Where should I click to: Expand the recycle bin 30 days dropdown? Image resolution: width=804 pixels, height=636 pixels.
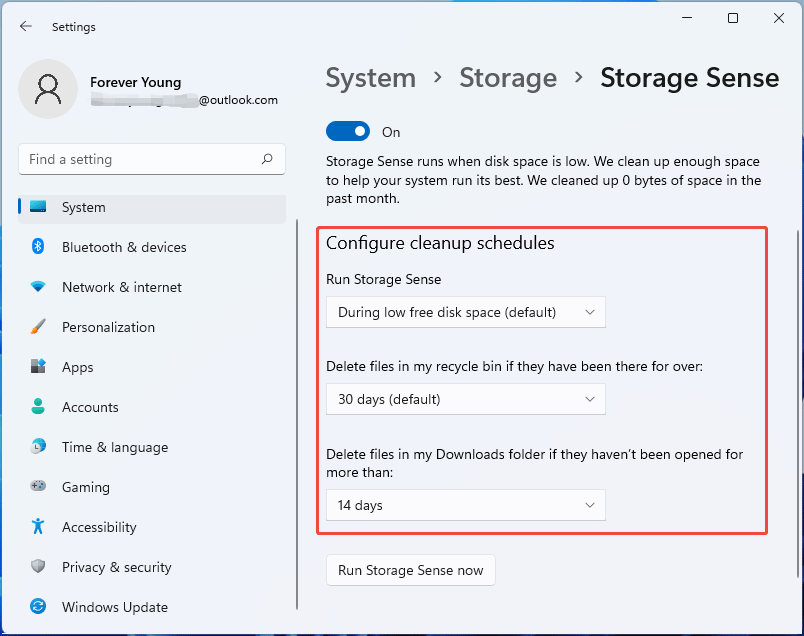click(x=466, y=399)
